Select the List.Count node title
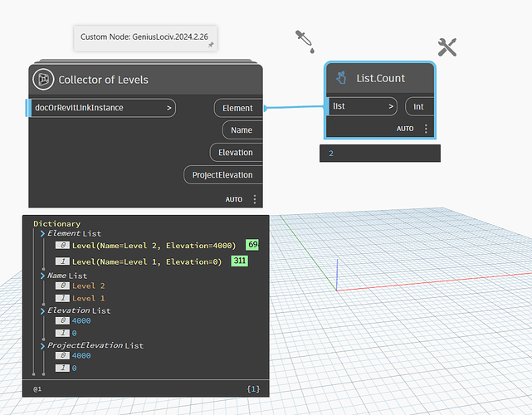Viewport: 532px width, 415px height. click(381, 78)
